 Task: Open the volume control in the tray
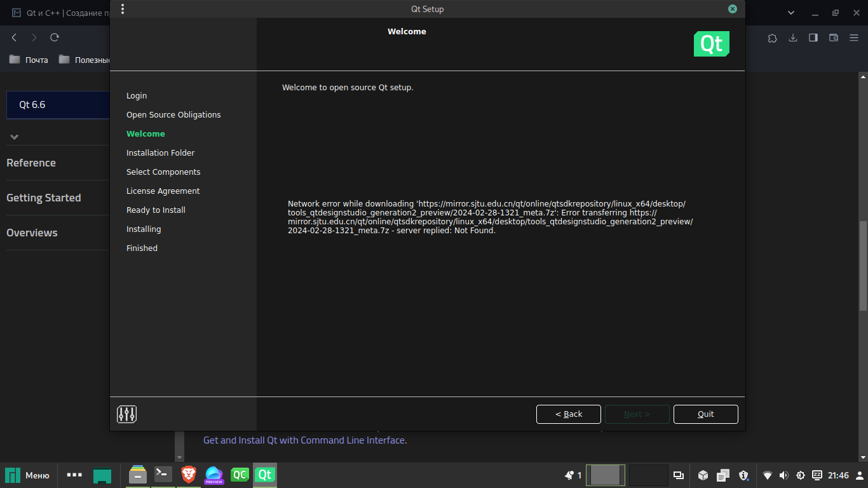(783, 475)
